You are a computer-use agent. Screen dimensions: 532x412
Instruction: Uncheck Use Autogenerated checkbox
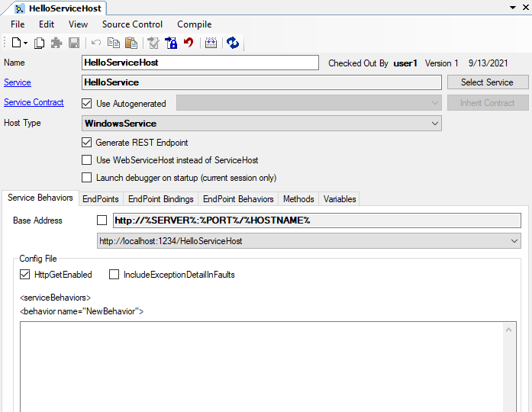coord(87,104)
